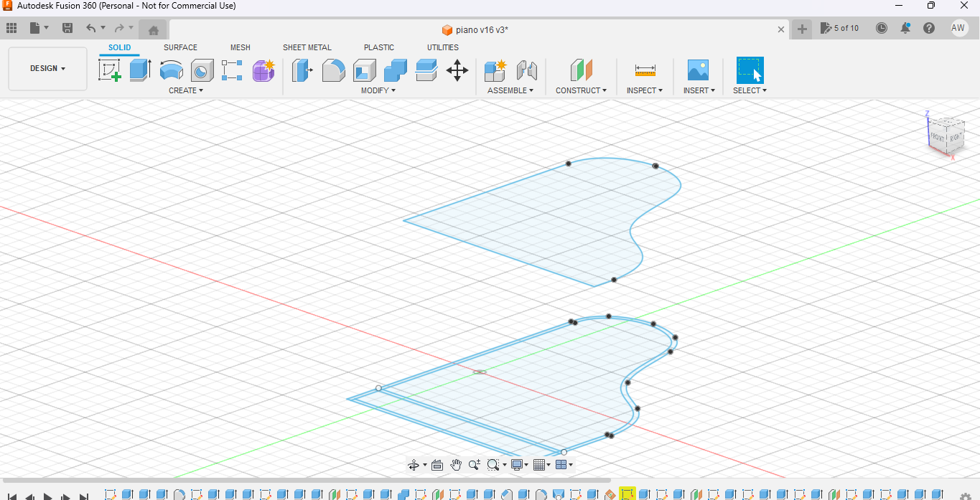This screenshot has height=500, width=980.
Task: Click the Measure ruler icon
Action: [x=645, y=70]
